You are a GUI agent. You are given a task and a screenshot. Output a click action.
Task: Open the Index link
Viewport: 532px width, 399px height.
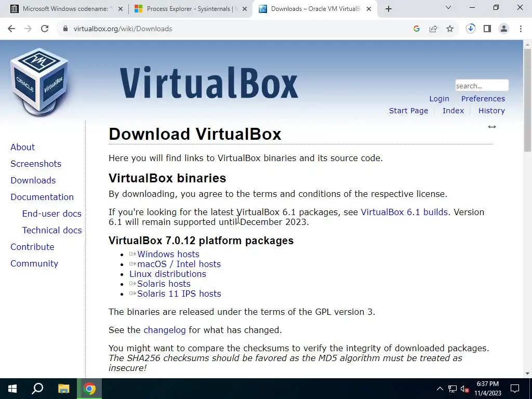(453, 111)
